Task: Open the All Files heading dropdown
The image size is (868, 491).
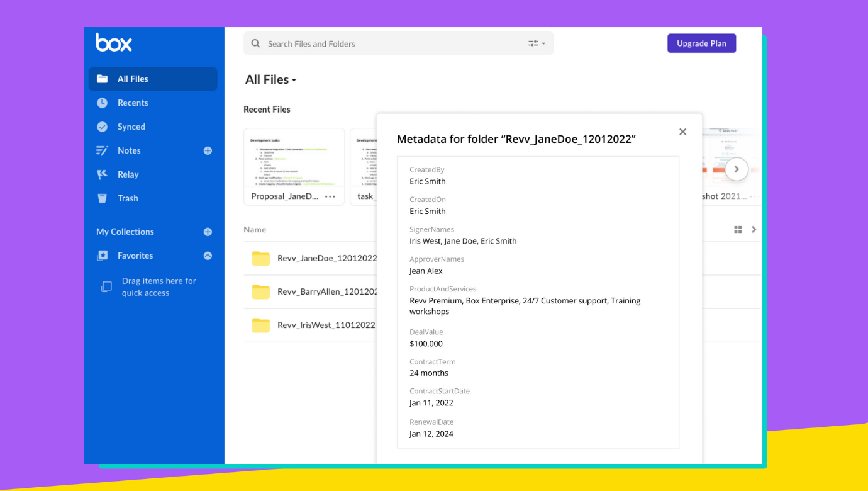Action: [x=271, y=79]
